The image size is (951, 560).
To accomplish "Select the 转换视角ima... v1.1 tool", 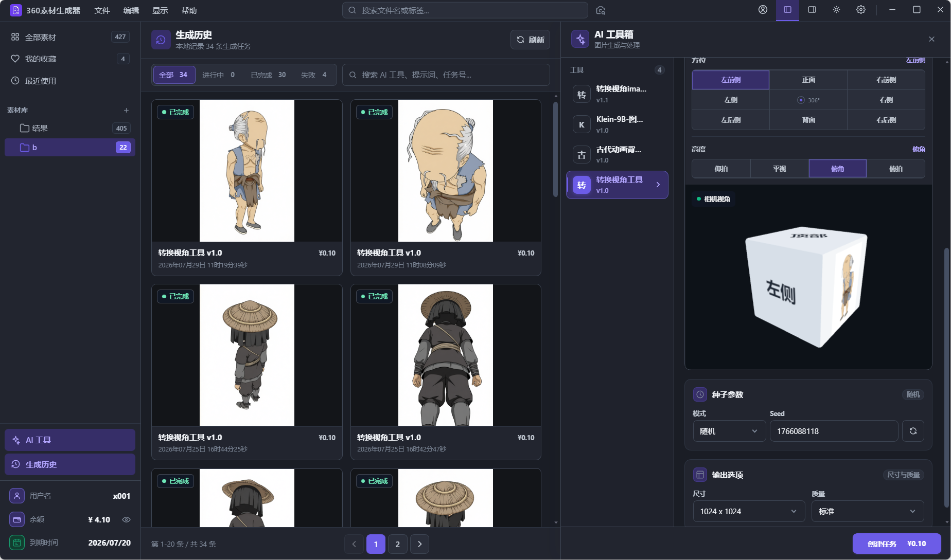I will point(617,94).
